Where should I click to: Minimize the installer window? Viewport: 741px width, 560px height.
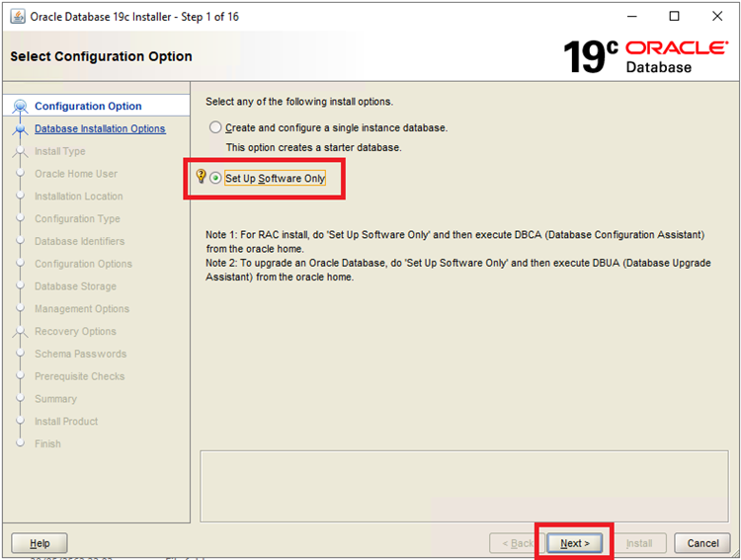632,17
